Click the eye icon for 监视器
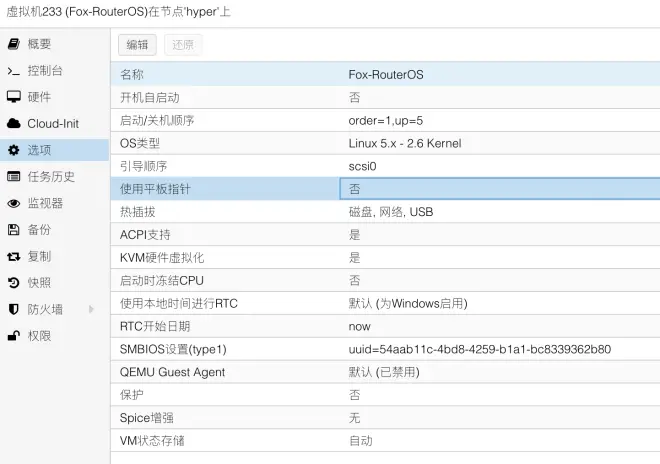Screen dimensions: 660x464 (x=13, y=203)
